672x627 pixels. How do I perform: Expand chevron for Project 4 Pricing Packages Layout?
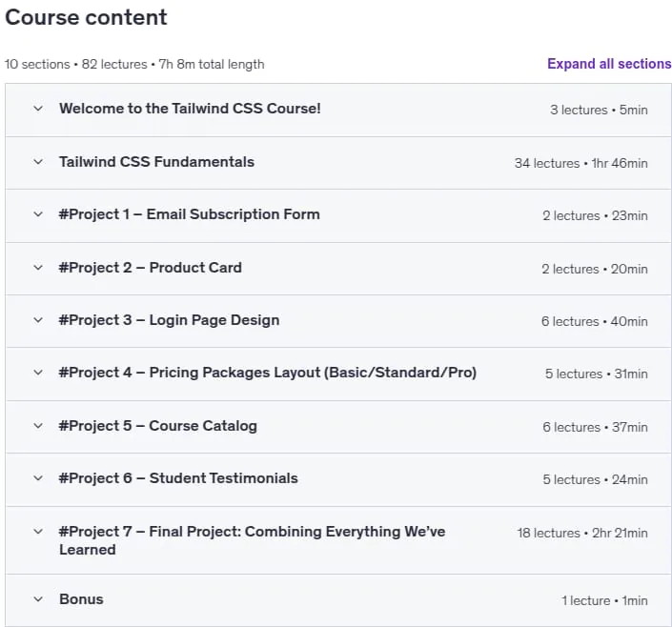coord(38,373)
